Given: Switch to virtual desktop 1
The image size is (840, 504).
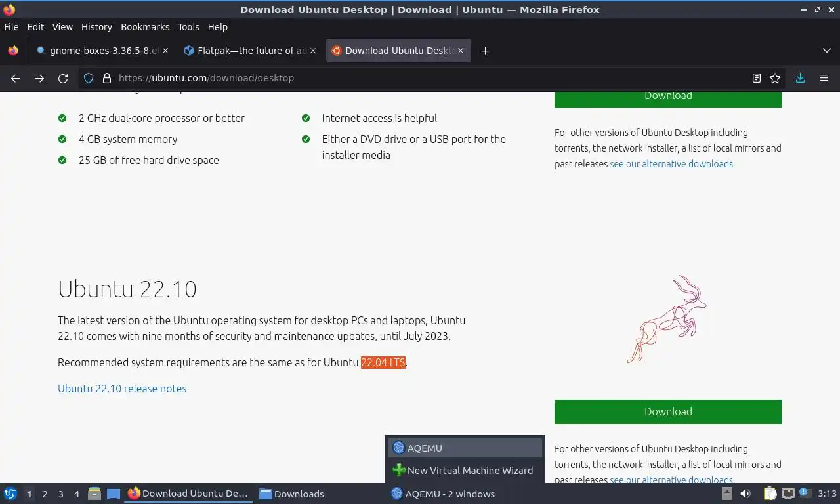Looking at the screenshot, I should coord(29,494).
